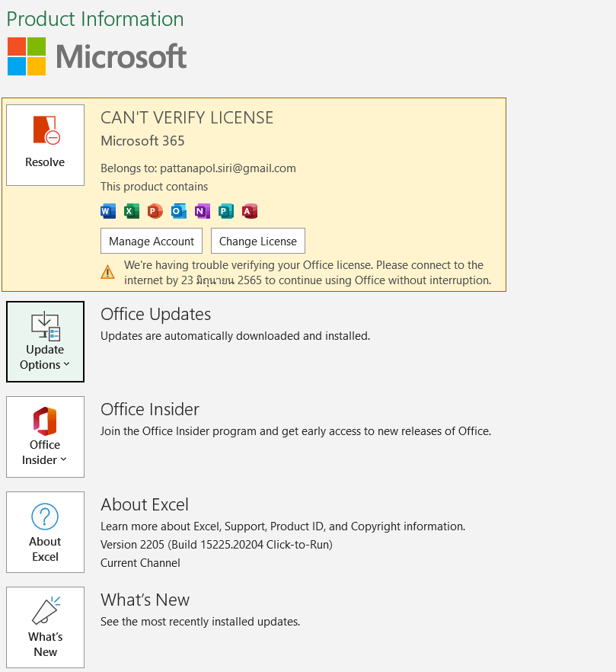Screen dimensions: 616x672
Task: Click the 'This product contains' label
Action: 154,187
